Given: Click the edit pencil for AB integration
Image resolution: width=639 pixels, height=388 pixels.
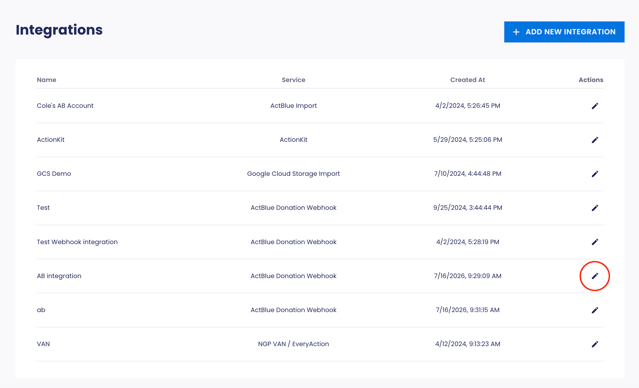Looking at the screenshot, I should 595,276.
